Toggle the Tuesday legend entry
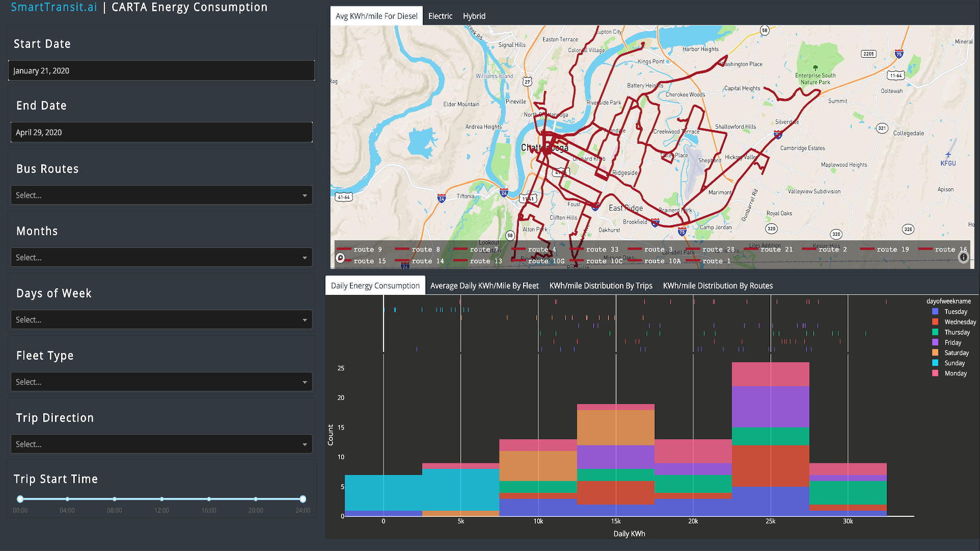 (x=955, y=312)
